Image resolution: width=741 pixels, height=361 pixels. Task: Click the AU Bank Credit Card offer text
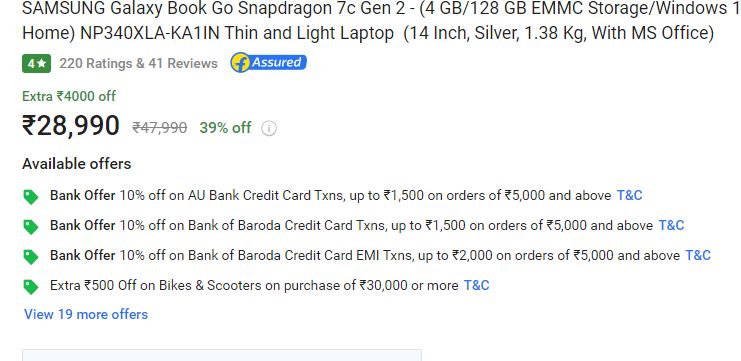pyautogui.click(x=331, y=195)
